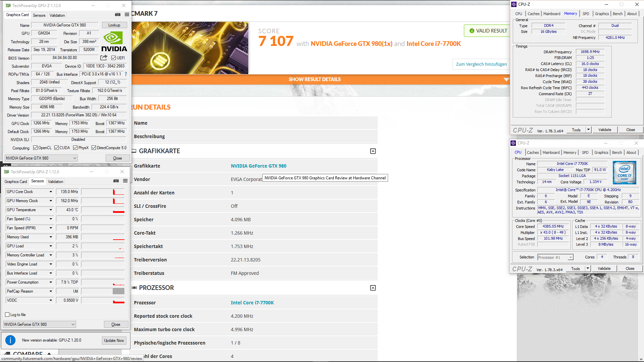Toggle the PhysX checkbox

click(75, 148)
